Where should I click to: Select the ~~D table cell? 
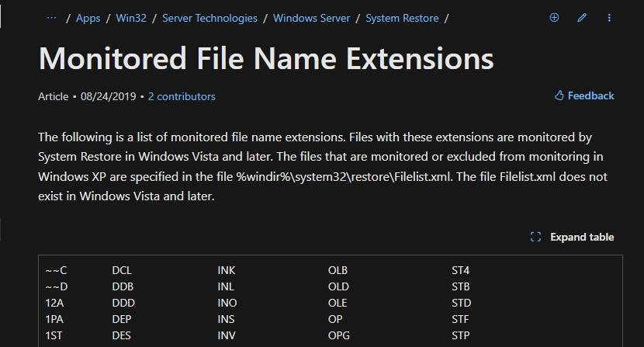click(57, 286)
